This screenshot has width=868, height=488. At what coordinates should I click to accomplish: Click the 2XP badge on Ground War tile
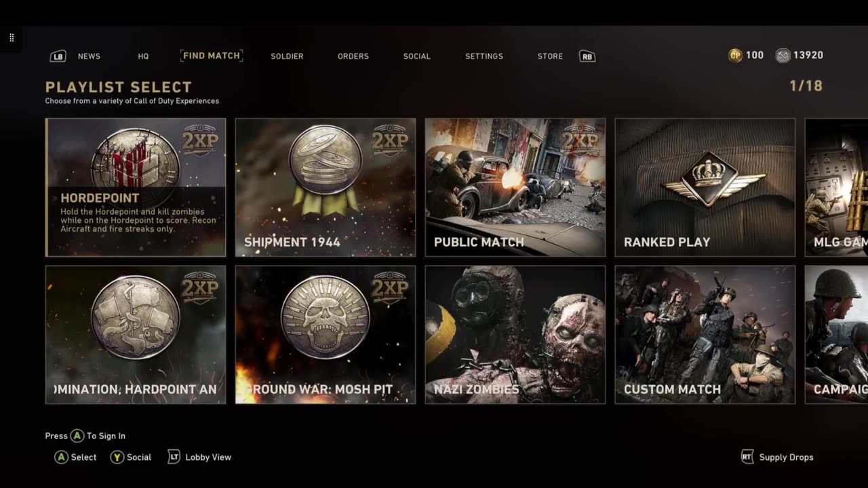[389, 288]
